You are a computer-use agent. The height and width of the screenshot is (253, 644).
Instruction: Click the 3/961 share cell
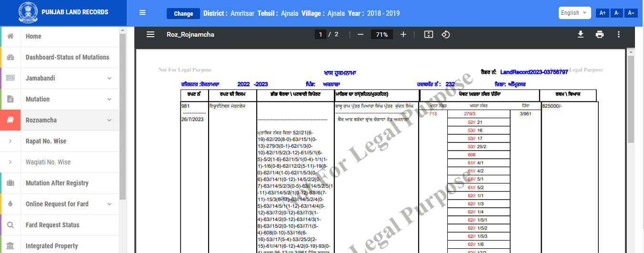tap(525, 114)
